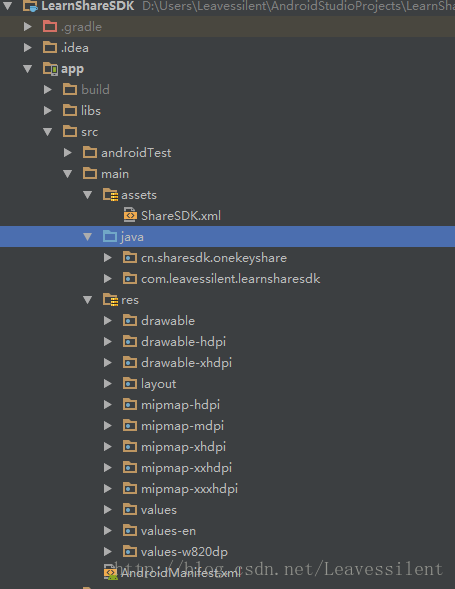Collapse the main folder arrow

(68, 174)
